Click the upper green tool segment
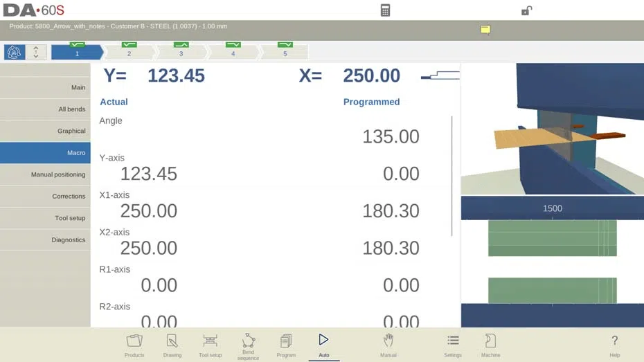Image resolution: width=644 pixels, height=362 pixels. click(553, 238)
